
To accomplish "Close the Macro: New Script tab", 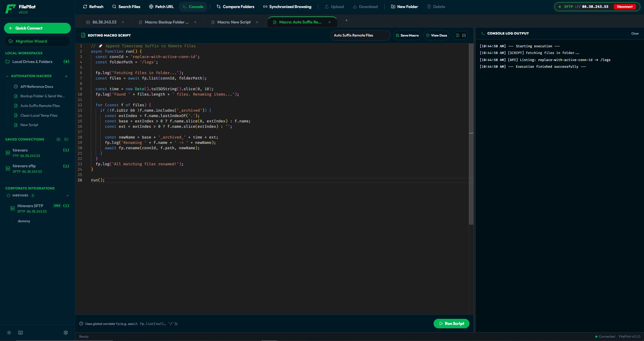I will point(257,22).
